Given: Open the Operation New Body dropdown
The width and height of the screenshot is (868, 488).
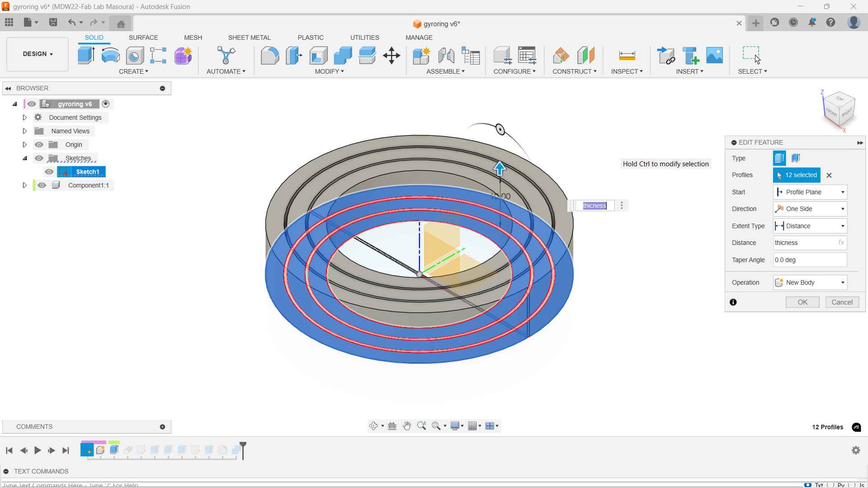Looking at the screenshot, I should (x=810, y=282).
